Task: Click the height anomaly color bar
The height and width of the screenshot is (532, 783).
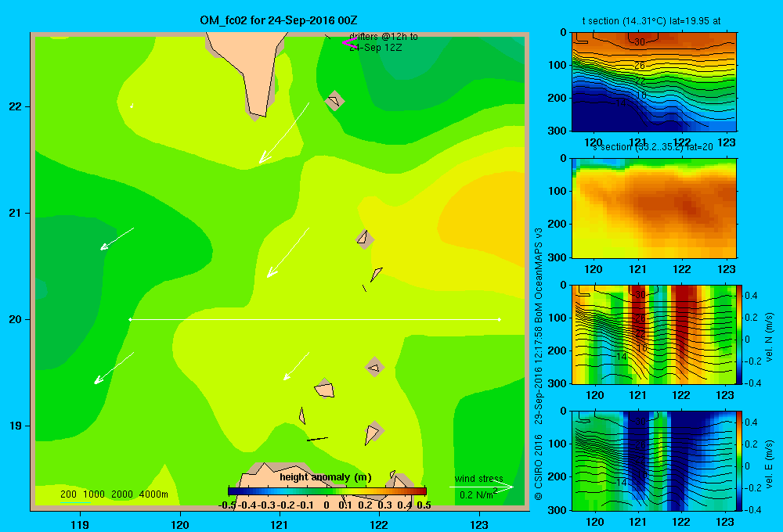Action: 327,491
